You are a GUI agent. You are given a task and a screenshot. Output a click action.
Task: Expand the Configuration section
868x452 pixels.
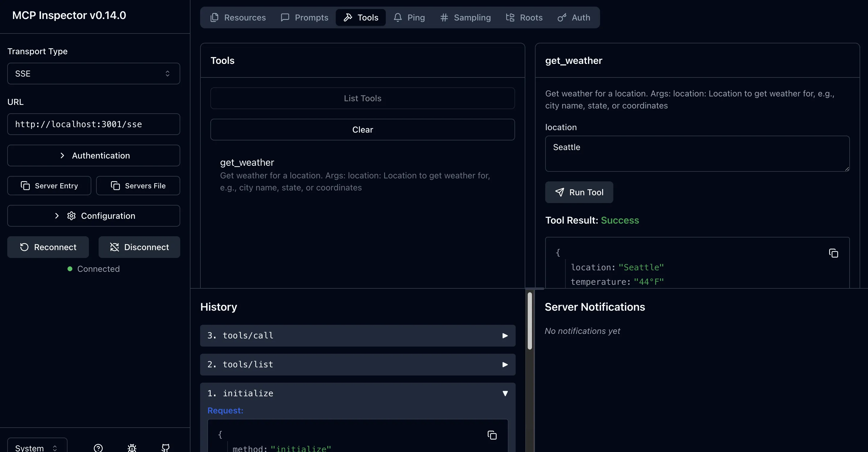[94, 216]
